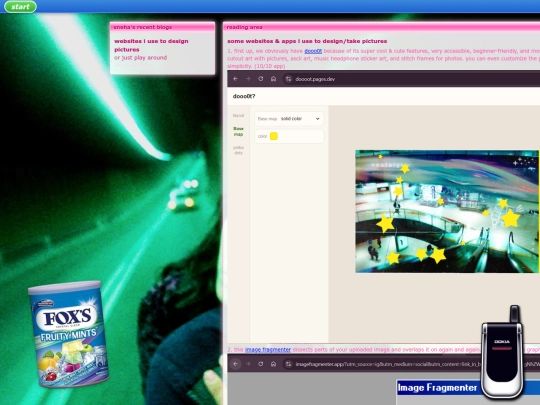Click the imagefragmenter.app URL text
The image size is (540, 405).
click(x=388, y=364)
